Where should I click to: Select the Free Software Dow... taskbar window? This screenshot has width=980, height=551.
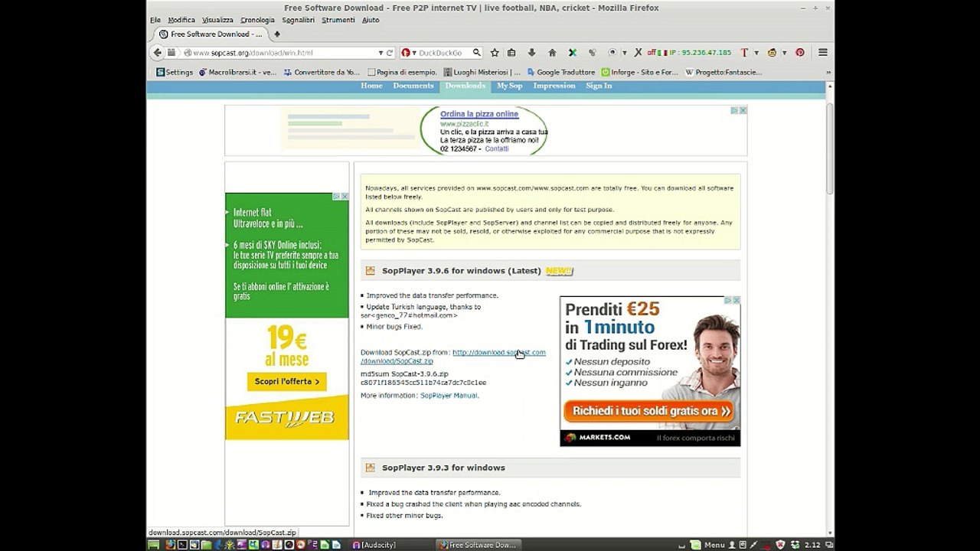(x=479, y=545)
